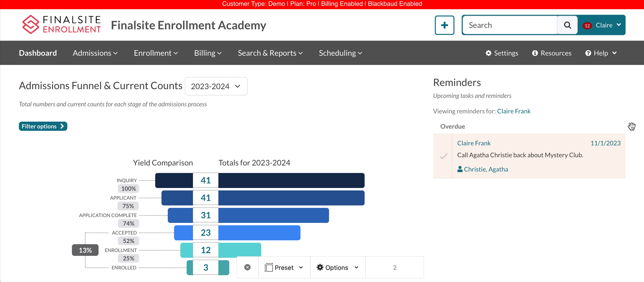Image resolution: width=644 pixels, height=282 pixels.
Task: Open the 2023-2024 year dropdown
Action: (216, 86)
